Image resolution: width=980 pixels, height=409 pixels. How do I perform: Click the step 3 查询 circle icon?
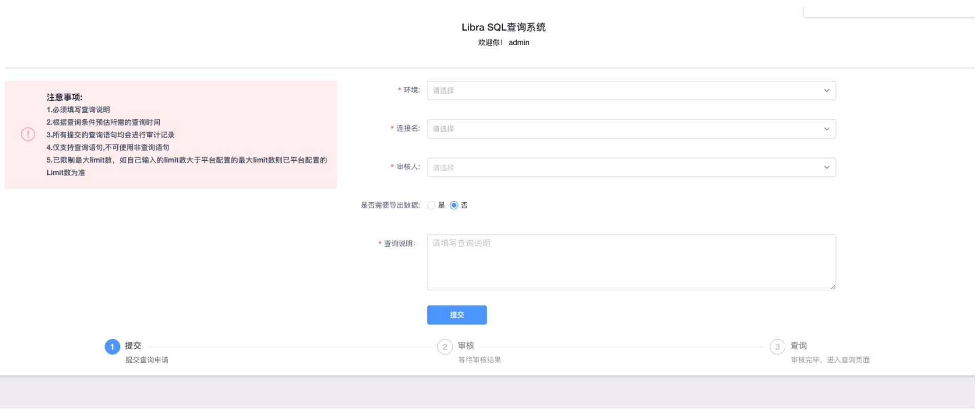(x=777, y=347)
